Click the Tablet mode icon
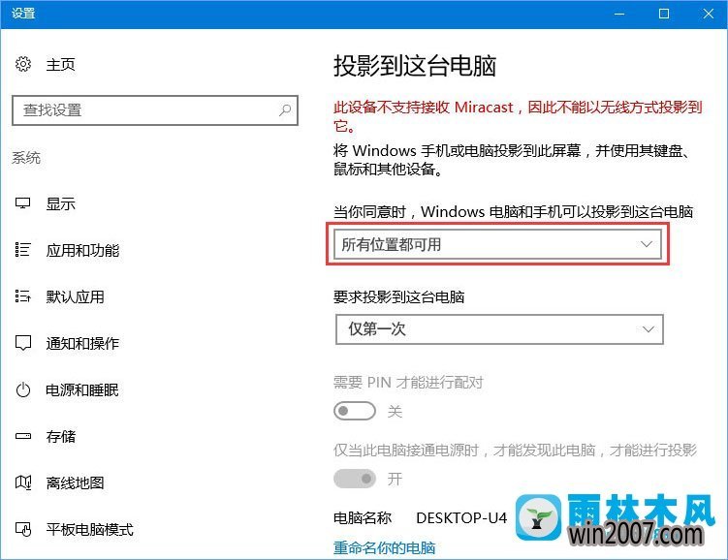728x560 pixels. click(23, 529)
